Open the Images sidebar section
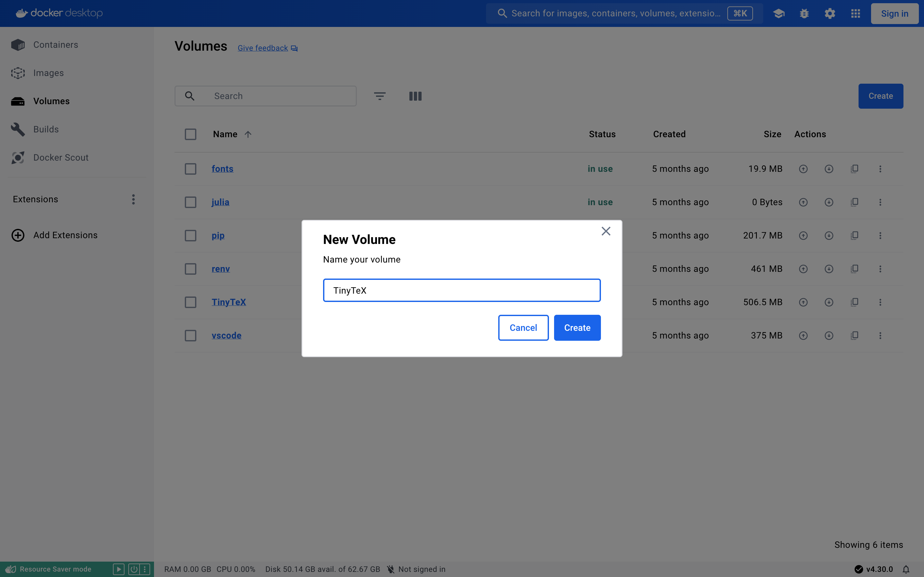 (x=48, y=73)
